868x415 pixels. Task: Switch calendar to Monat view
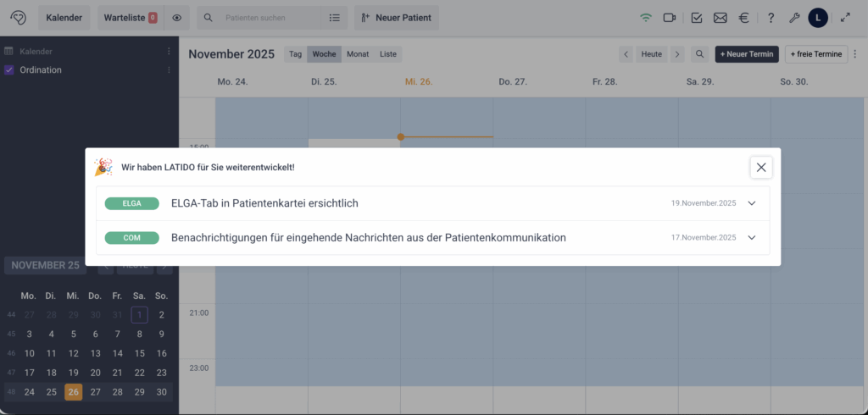click(x=358, y=54)
